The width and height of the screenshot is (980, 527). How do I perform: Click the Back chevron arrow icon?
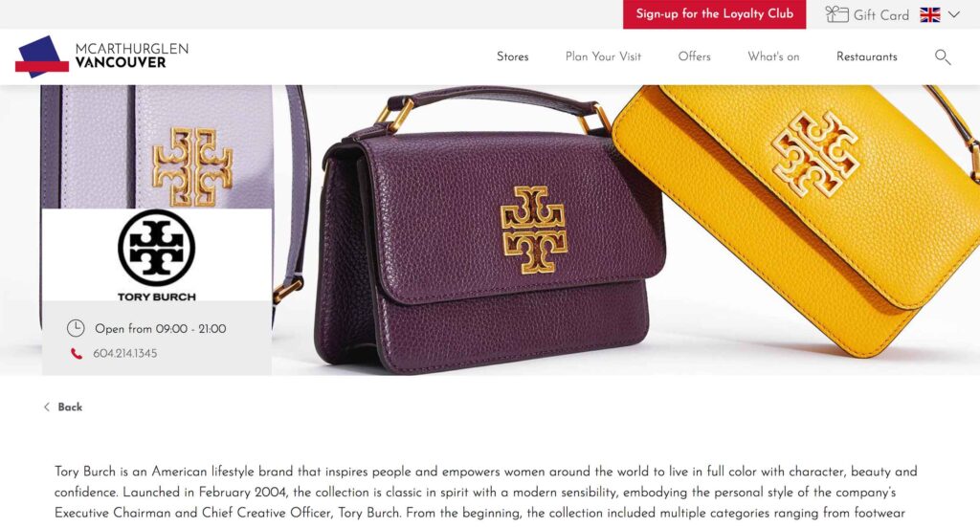tap(47, 407)
